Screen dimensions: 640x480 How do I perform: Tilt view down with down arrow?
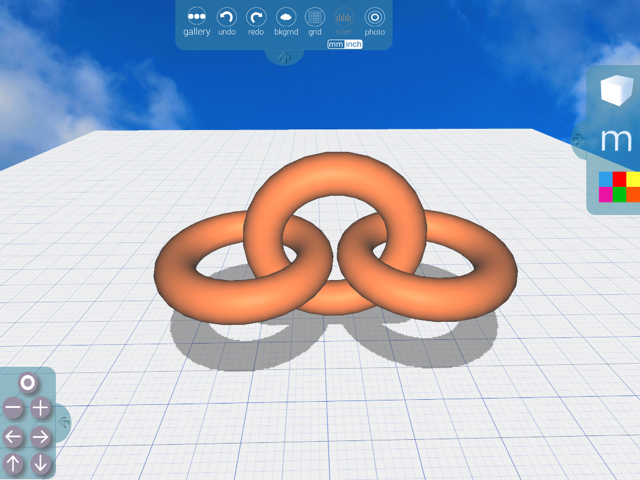tap(40, 464)
